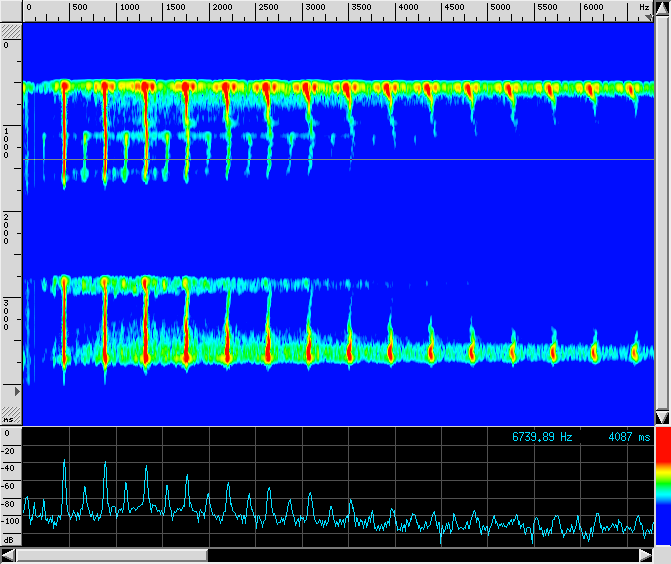This screenshot has width=671, height=564.
Task: Click the 5000 mark on the frequency ruler
Action: [502, 7]
